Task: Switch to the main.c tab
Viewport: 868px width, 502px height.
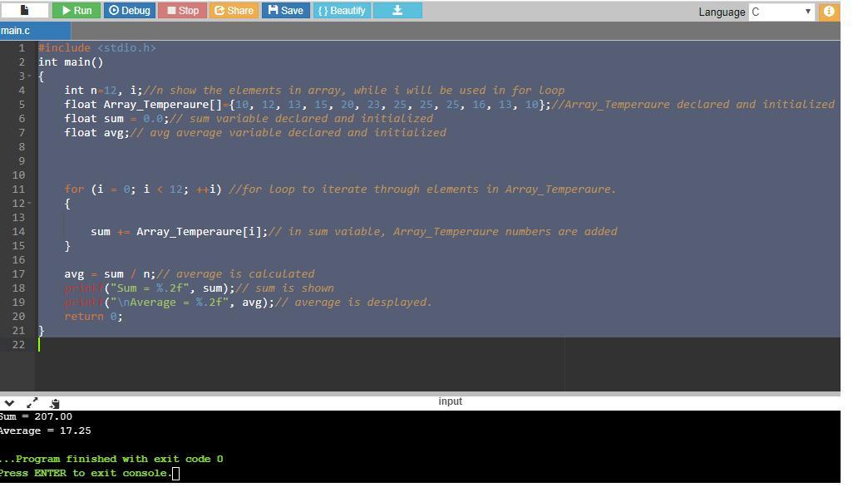Action: click(17, 31)
